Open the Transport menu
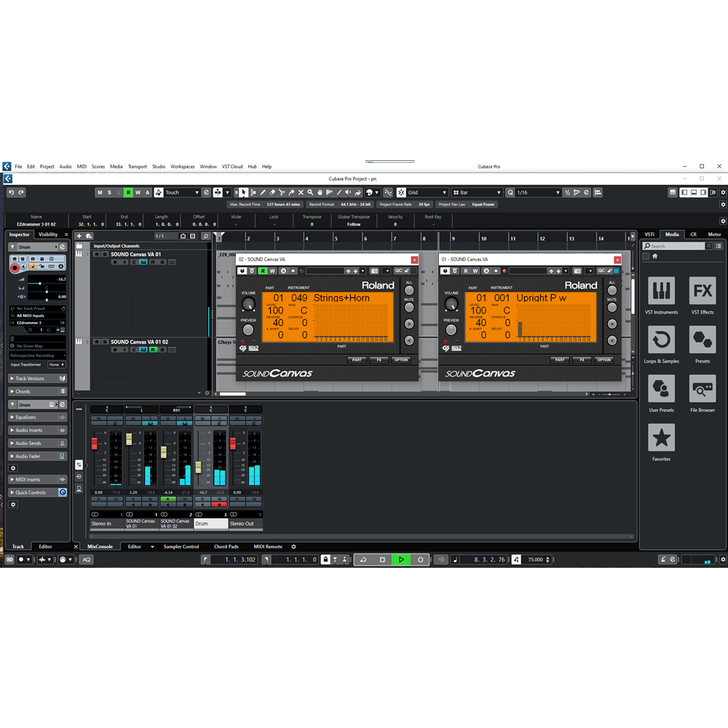 [x=137, y=166]
